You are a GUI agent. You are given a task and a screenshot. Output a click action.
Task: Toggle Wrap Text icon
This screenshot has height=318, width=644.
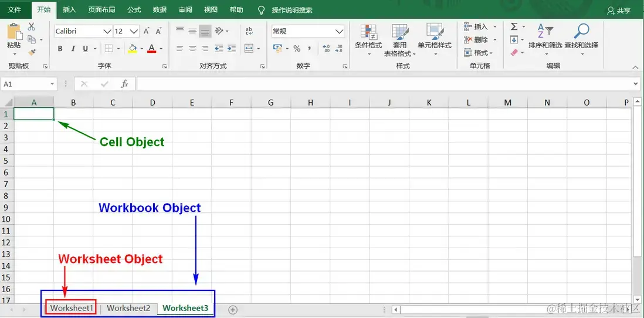click(249, 31)
